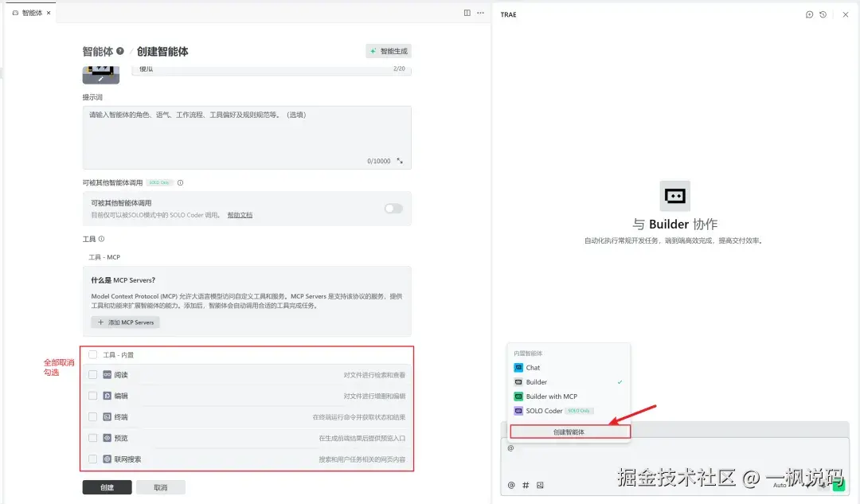The width and height of the screenshot is (860, 504).
Task: Click the 在终端运行命令并获取状态和结果 description
Action: tap(358, 417)
